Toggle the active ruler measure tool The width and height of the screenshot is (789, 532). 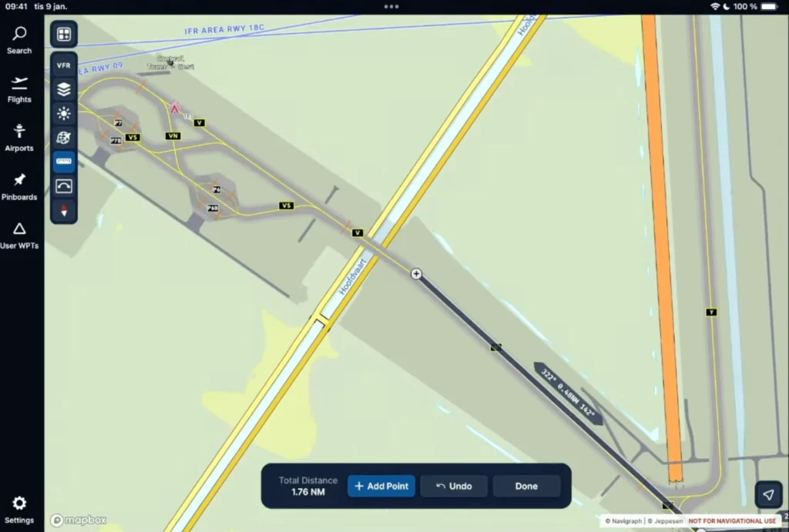(64, 162)
